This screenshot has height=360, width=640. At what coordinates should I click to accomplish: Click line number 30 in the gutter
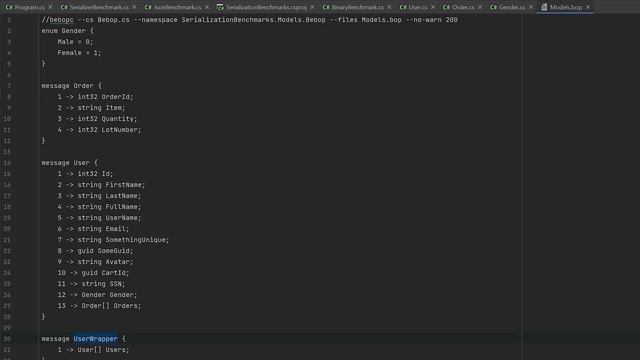[x=7, y=339]
